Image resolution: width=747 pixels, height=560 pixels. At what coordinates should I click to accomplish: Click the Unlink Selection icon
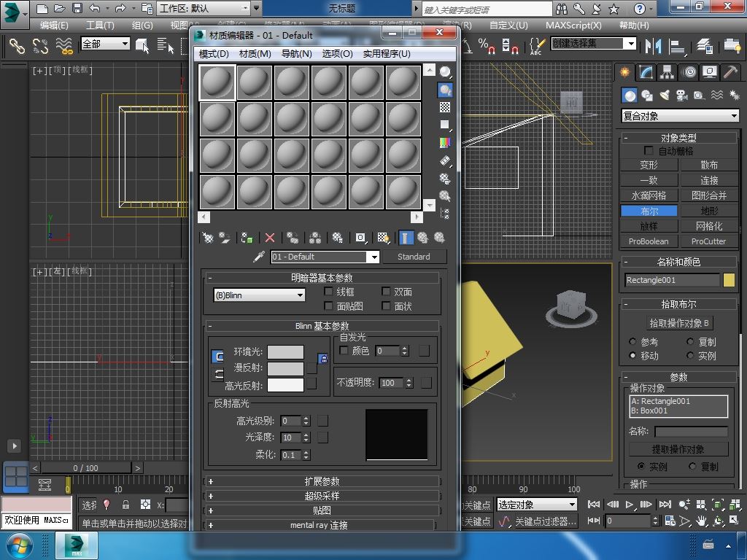pyautogui.click(x=40, y=46)
